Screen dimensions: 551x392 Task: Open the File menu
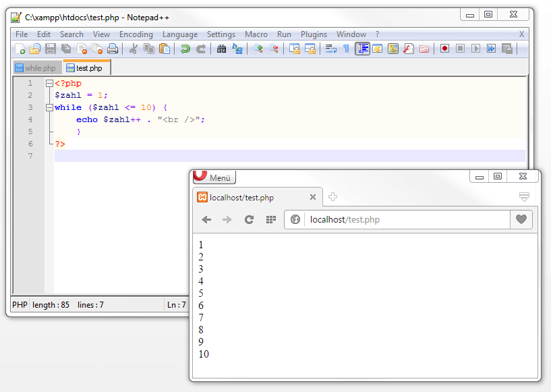tap(22, 34)
